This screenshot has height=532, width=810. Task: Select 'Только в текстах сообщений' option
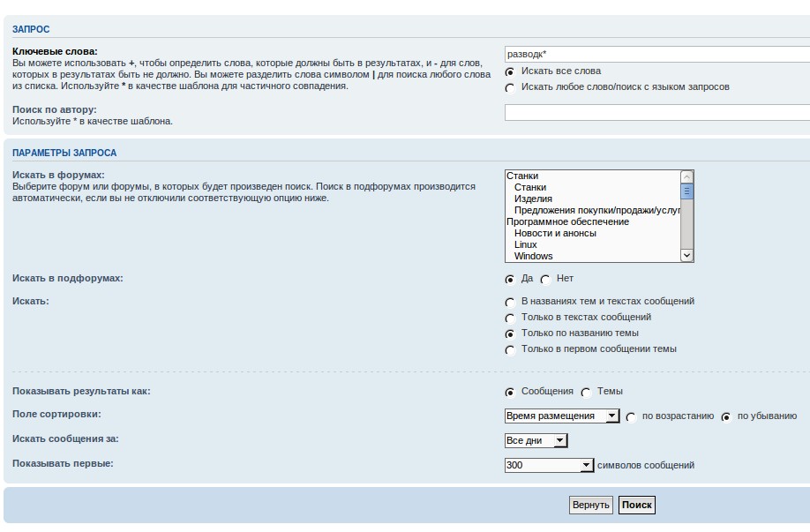pyautogui.click(x=510, y=318)
